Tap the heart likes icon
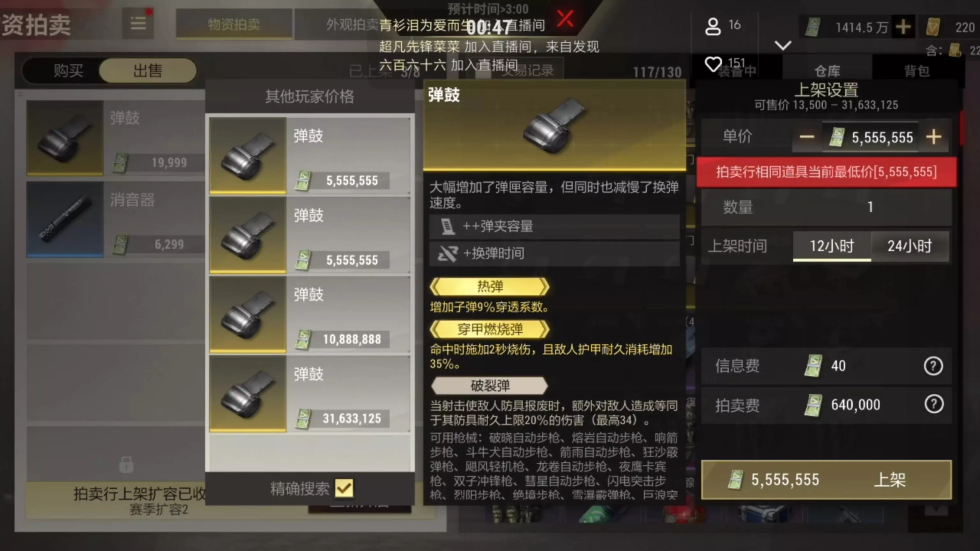Image resolution: width=980 pixels, height=551 pixels. point(713,64)
